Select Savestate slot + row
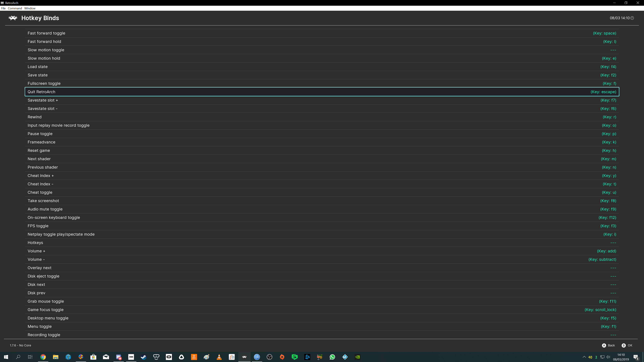Screen dimensions: 644x362 [322, 100]
